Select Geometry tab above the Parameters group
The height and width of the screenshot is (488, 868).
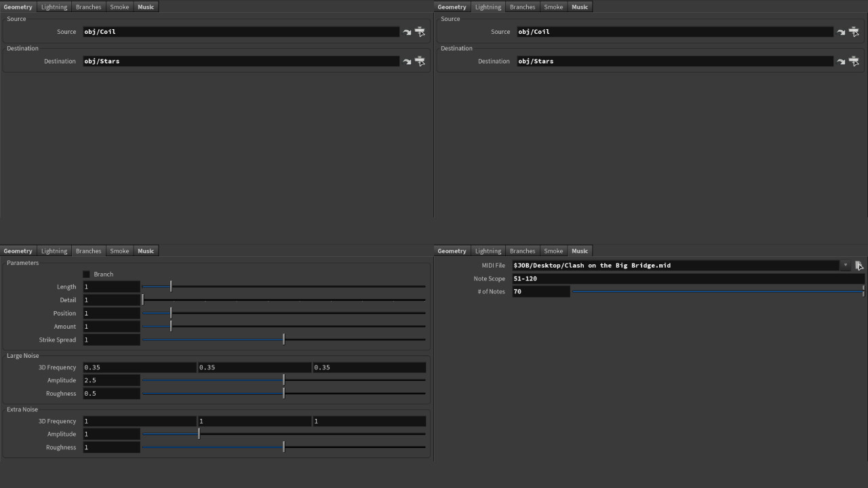click(x=18, y=251)
